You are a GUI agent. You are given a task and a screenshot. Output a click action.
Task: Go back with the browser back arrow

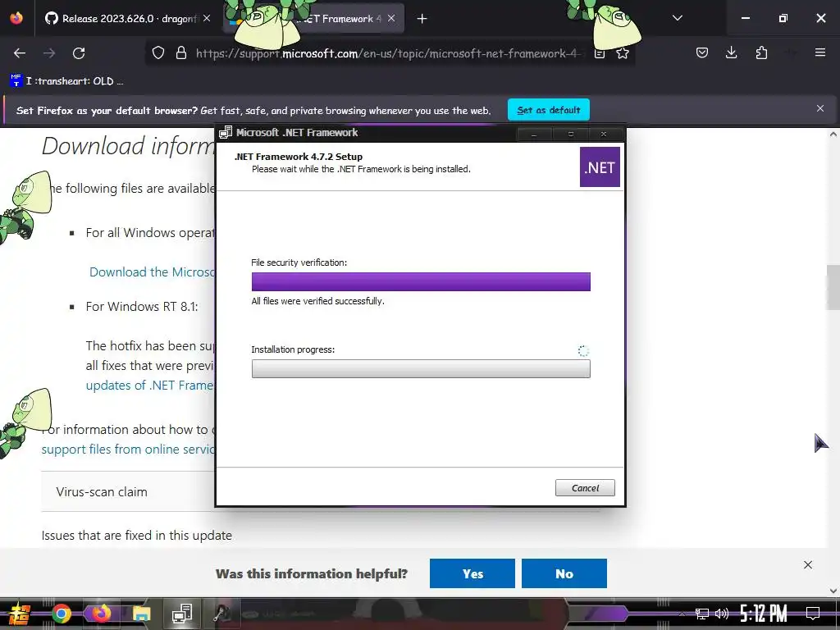tap(20, 53)
